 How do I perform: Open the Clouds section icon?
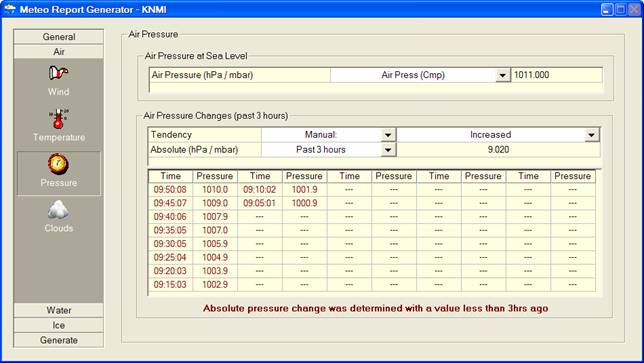coord(58,209)
